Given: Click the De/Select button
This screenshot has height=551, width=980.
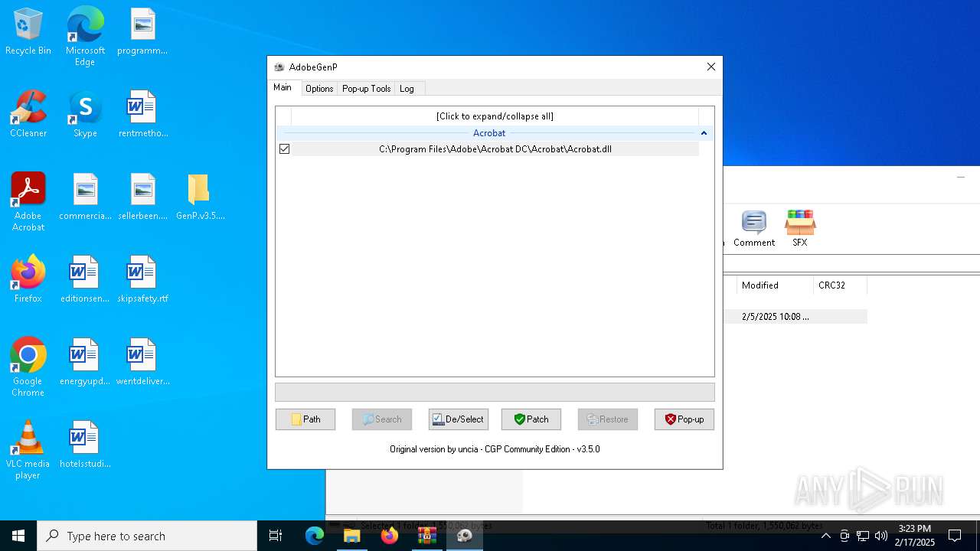Looking at the screenshot, I should point(459,419).
